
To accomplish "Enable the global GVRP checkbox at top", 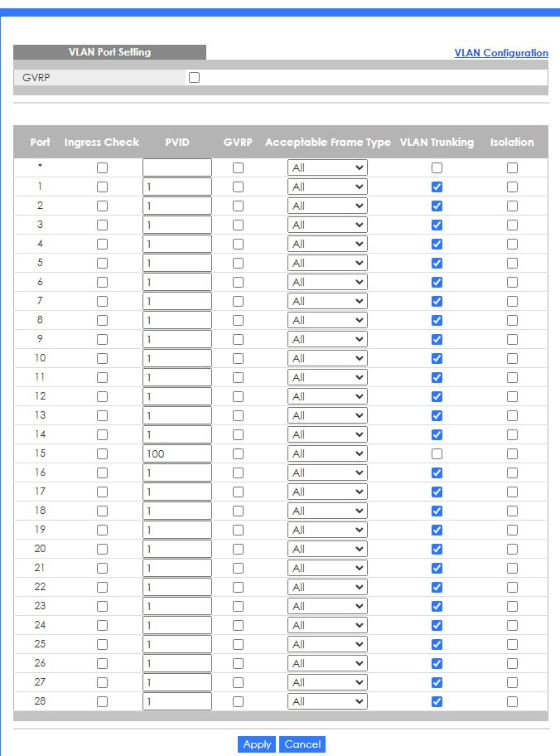I will [194, 78].
